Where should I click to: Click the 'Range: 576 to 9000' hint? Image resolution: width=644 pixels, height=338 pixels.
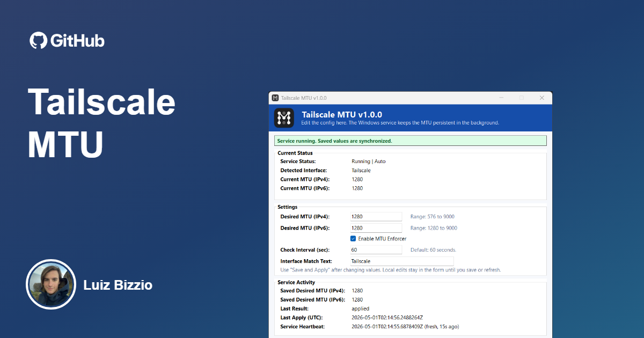point(433,217)
